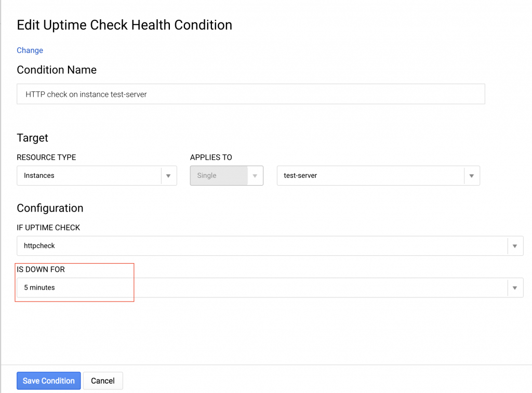
Task: Select the 'IS DOWN FOR' label text
Action: pyautogui.click(x=41, y=269)
